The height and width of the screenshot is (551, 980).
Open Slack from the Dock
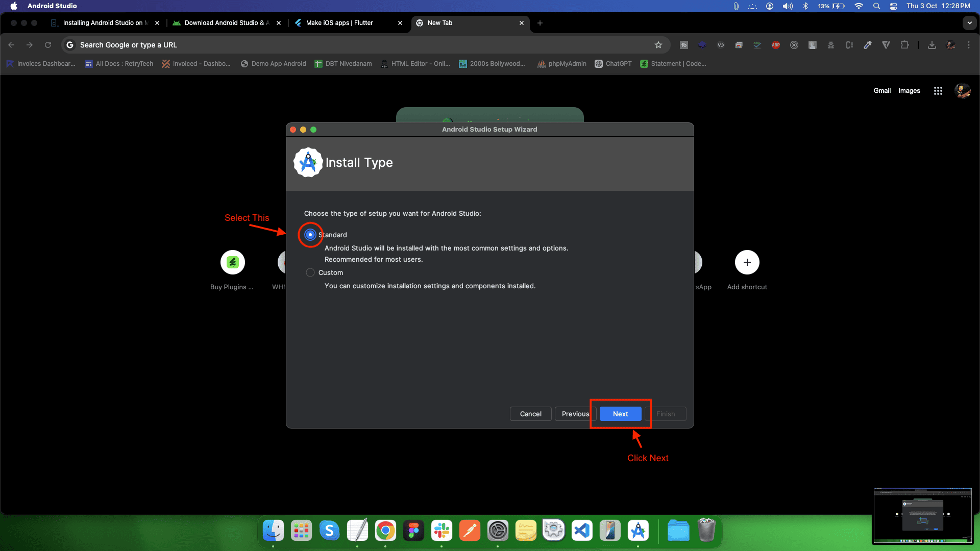click(442, 531)
